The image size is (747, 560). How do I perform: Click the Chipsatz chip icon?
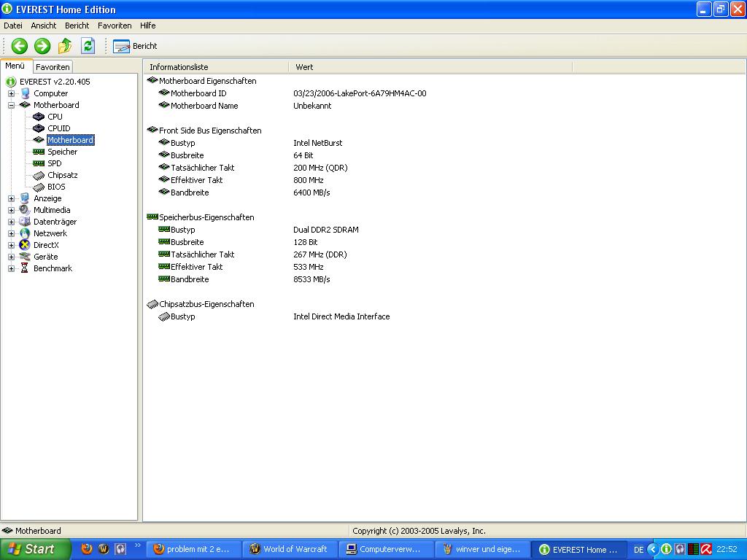pos(39,176)
